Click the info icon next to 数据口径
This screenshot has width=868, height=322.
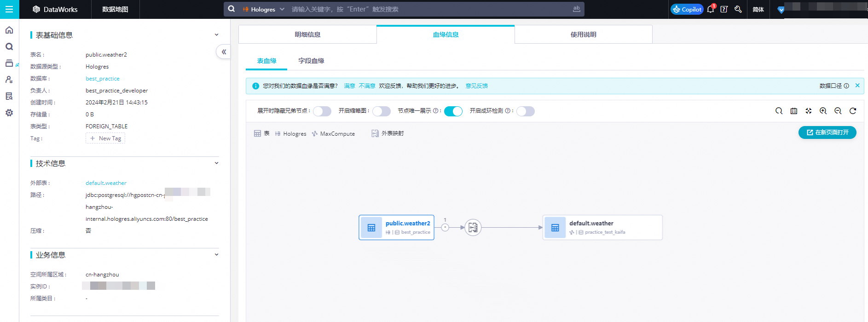[846, 86]
